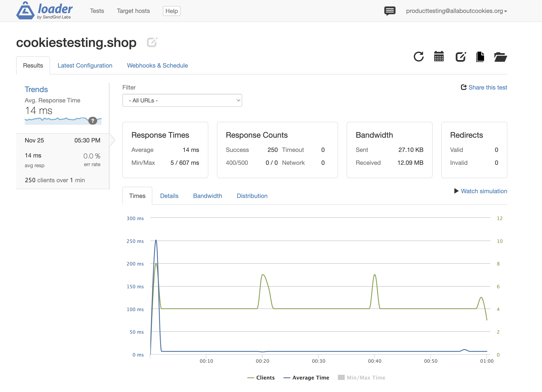Archive the test using folder icon

tap(501, 57)
